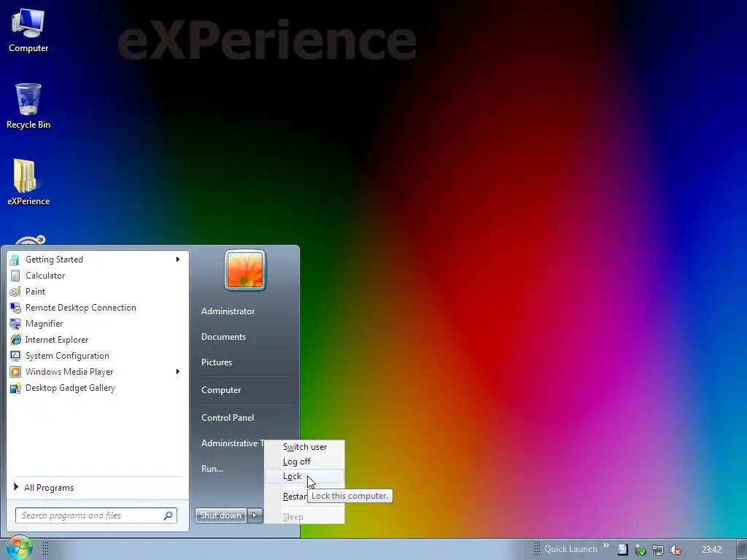Image resolution: width=747 pixels, height=560 pixels.
Task: Open Documents from Start menu
Action: coord(223,337)
